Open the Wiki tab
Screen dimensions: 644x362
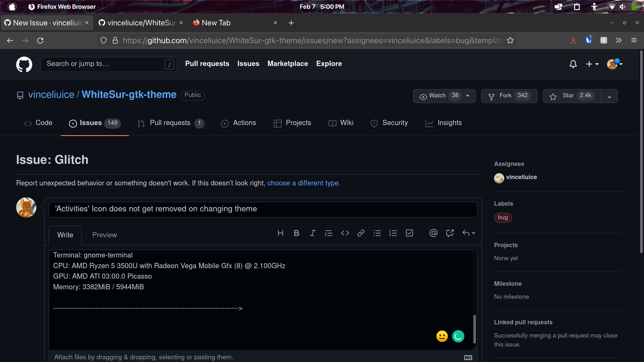pos(341,123)
